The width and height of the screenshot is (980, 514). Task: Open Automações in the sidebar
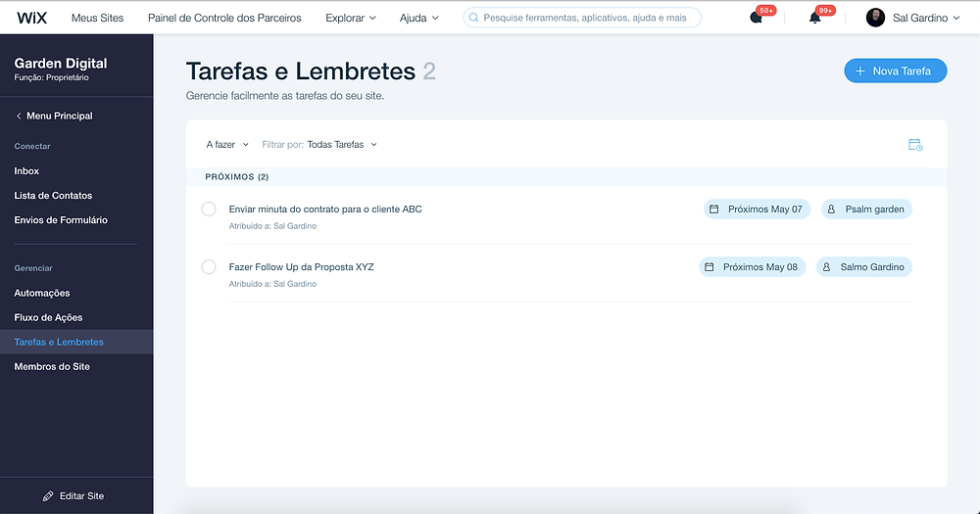pos(42,293)
